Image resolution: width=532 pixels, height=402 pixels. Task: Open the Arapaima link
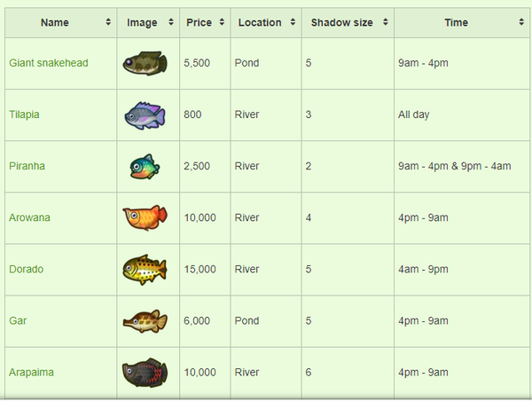point(31,373)
